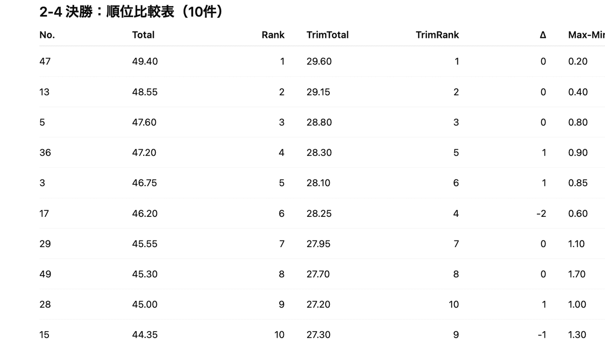Click the No. column header
This screenshot has width=605, height=364.
[47, 35]
